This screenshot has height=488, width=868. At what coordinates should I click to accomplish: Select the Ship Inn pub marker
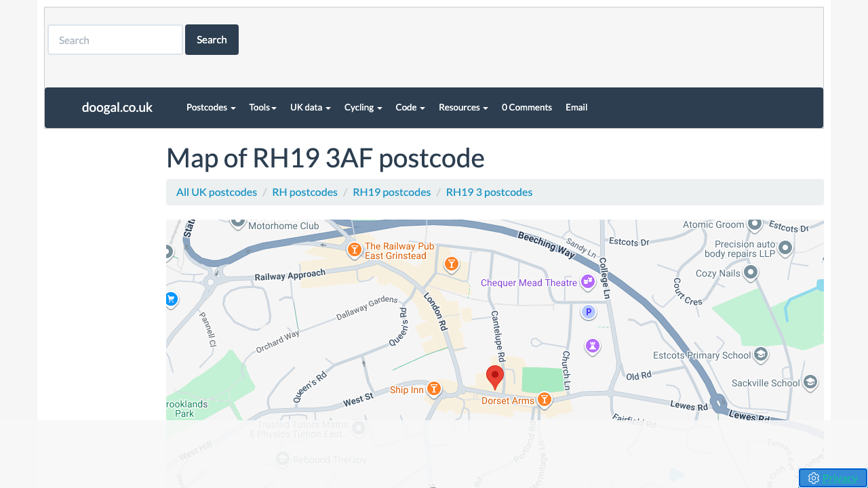[434, 389]
